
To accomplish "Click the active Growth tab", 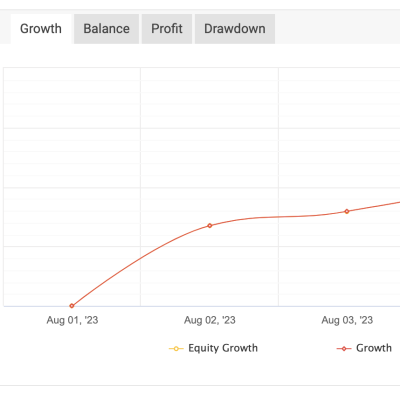I will point(41,29).
